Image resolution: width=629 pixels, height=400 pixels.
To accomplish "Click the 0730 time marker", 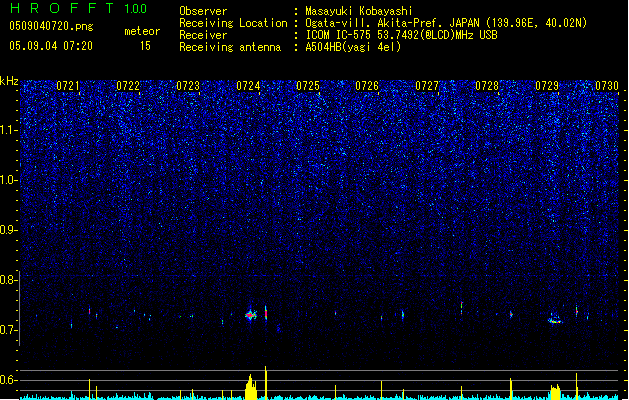I will tap(607, 86).
